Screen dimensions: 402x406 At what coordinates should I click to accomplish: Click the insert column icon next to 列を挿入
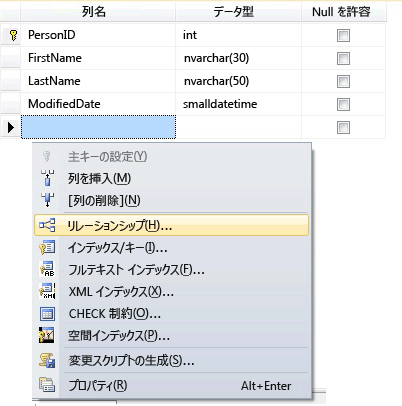[x=47, y=178]
